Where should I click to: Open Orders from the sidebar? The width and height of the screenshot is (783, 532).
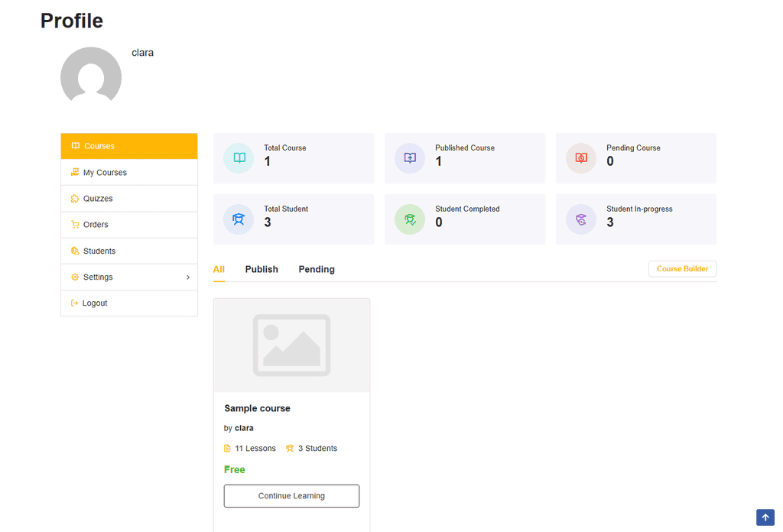[129, 225]
